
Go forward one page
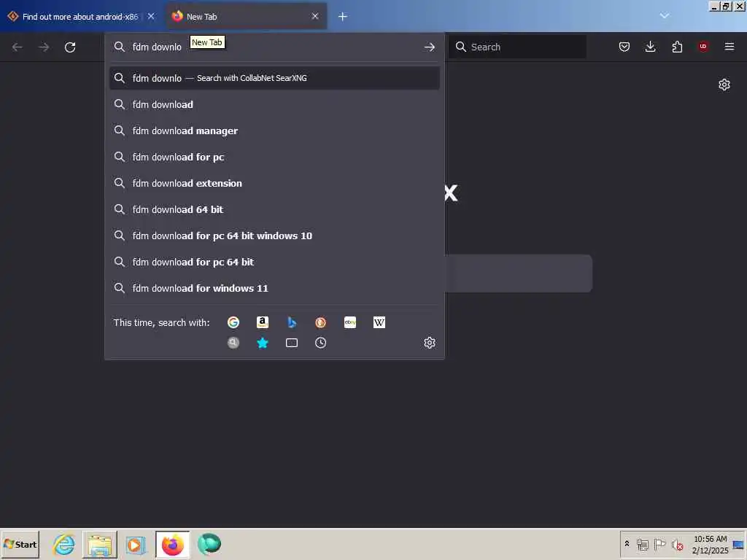[x=44, y=47]
